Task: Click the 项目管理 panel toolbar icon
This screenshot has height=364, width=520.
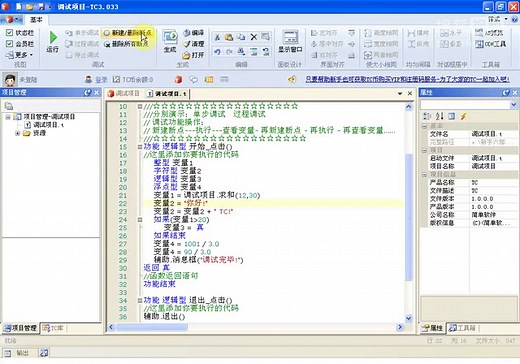Action: coord(9,106)
